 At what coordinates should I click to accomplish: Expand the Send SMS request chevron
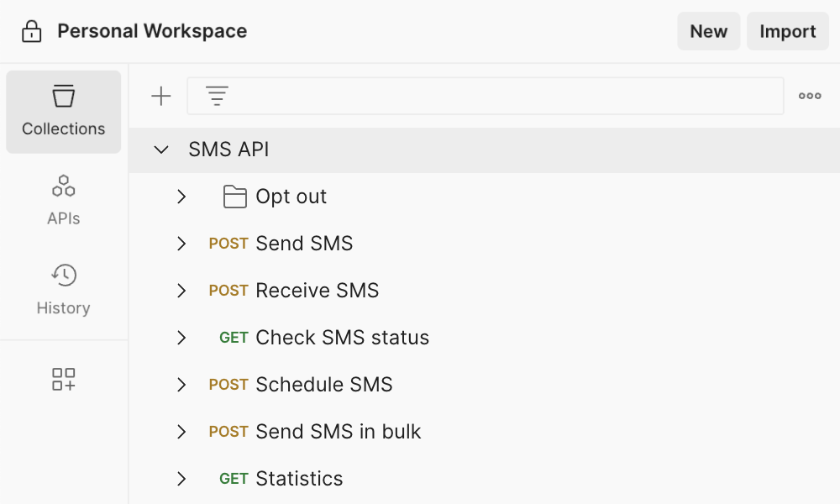click(181, 244)
